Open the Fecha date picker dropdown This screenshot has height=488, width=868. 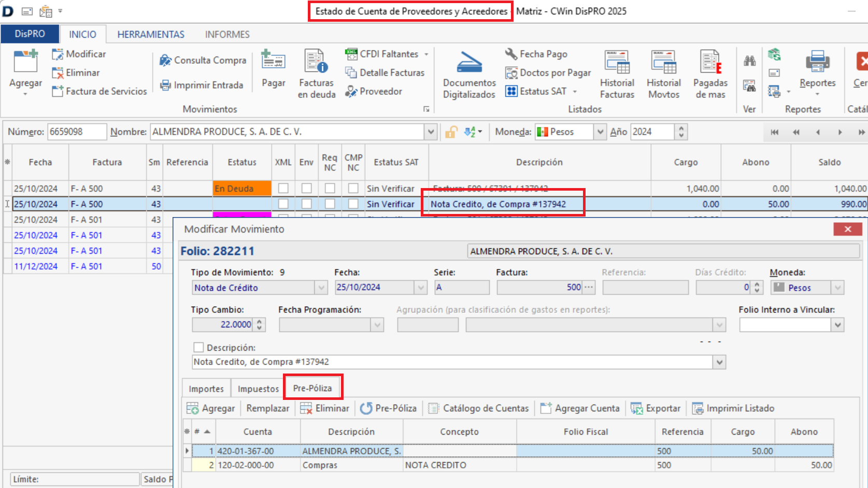(x=420, y=288)
